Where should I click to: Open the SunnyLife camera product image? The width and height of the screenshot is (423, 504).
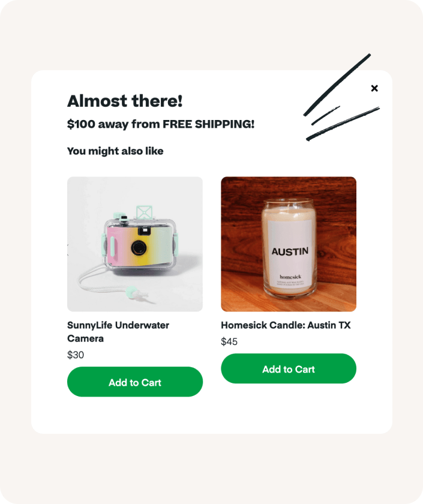pos(134,244)
